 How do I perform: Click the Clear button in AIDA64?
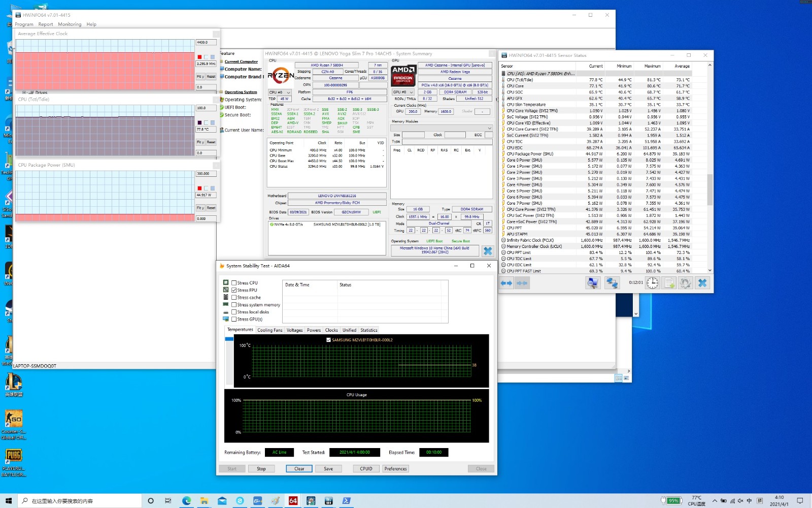click(299, 469)
